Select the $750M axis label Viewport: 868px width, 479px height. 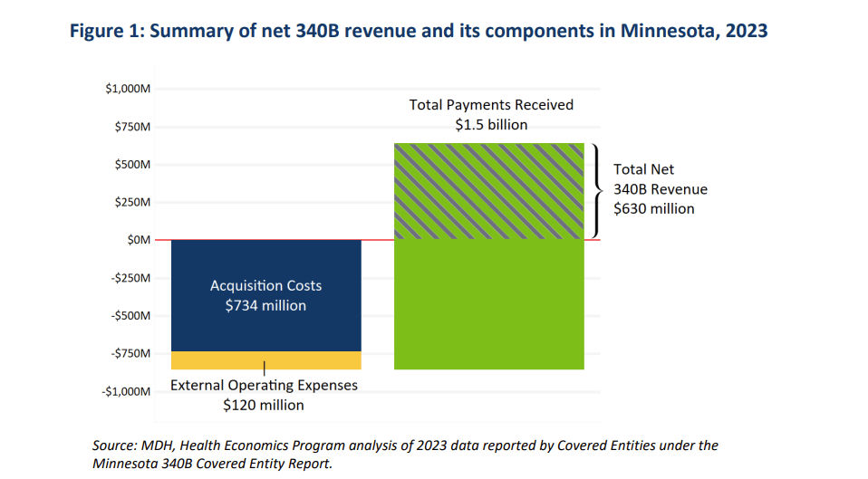pyautogui.click(x=132, y=127)
